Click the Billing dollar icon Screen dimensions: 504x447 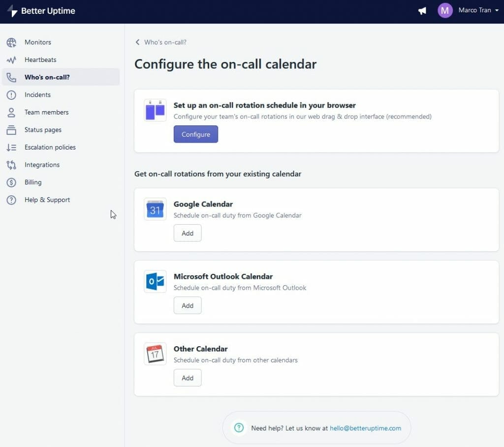[11, 182]
